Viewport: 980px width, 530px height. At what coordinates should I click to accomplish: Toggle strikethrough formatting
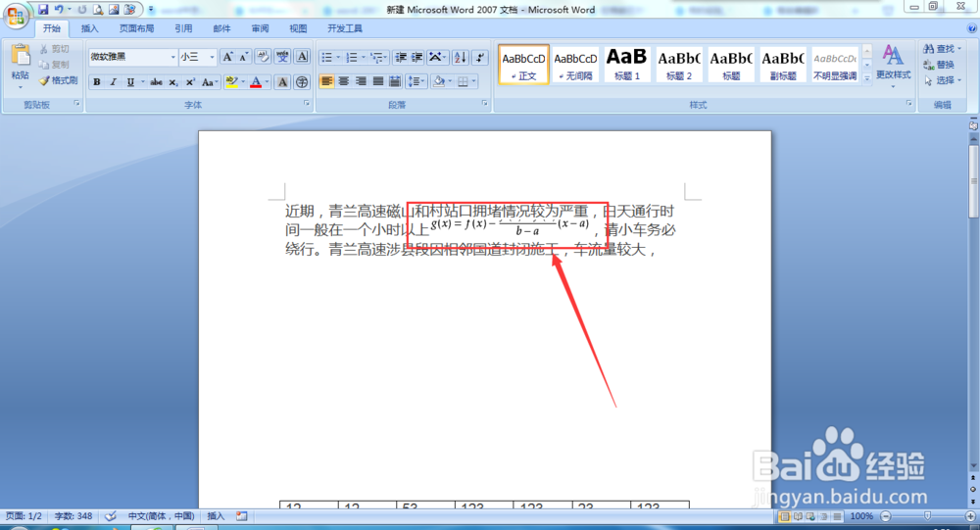click(156, 82)
